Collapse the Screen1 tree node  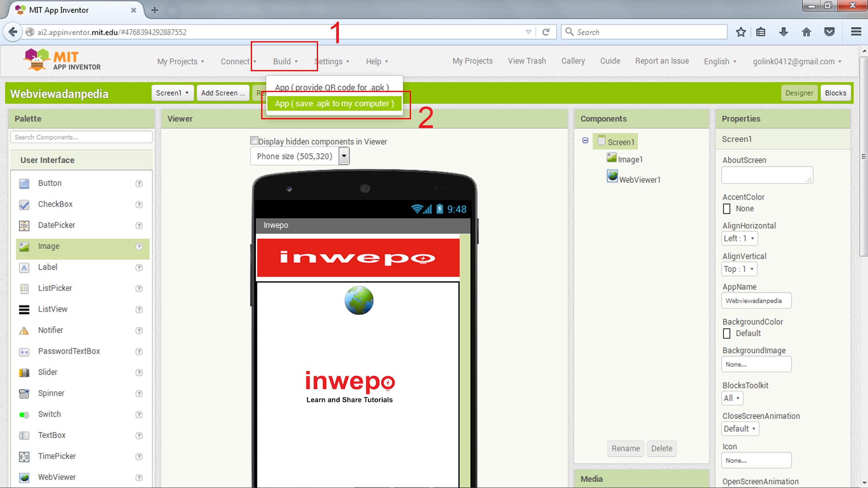click(585, 141)
